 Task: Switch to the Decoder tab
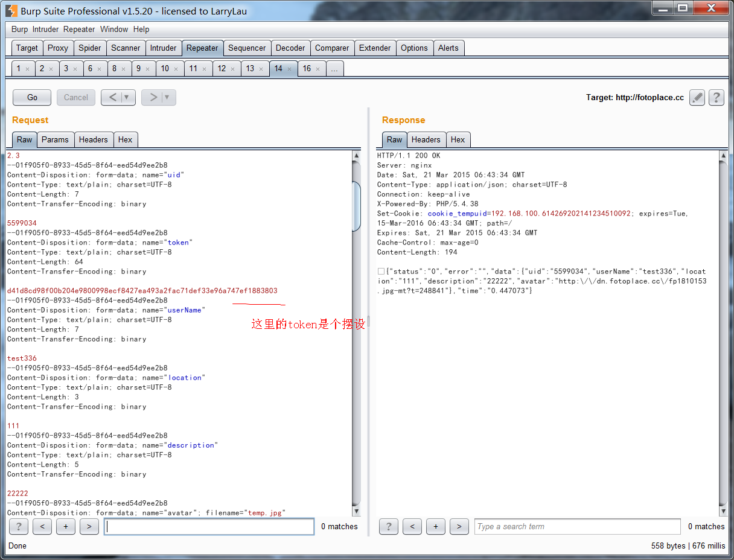click(290, 48)
